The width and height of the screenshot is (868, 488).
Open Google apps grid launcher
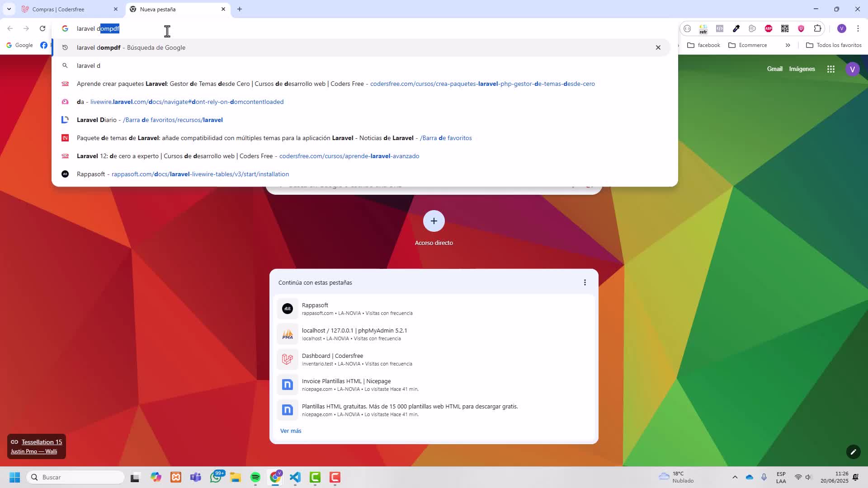click(x=831, y=69)
